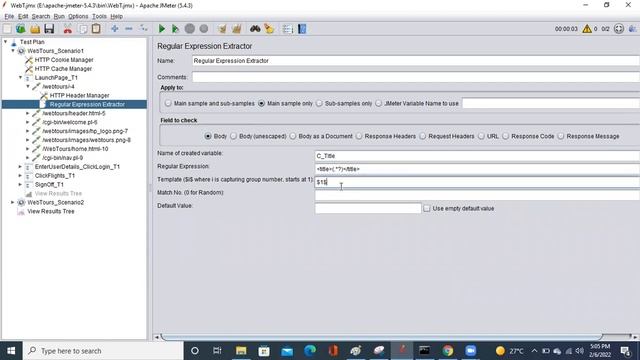Open Zoom from the taskbar
640x360 pixels.
coord(471,351)
